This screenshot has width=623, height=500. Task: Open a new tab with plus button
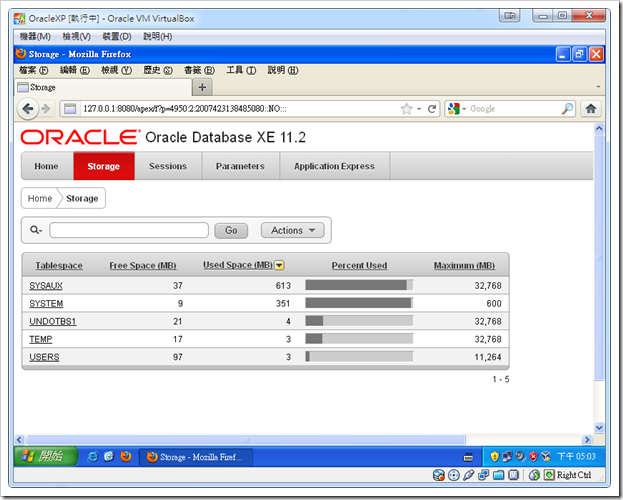202,87
